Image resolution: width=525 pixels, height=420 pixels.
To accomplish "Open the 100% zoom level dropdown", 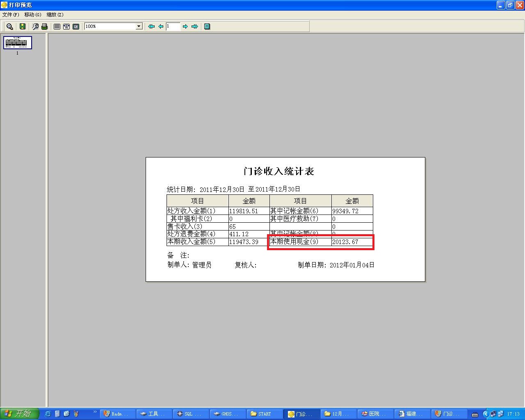I will click(139, 26).
